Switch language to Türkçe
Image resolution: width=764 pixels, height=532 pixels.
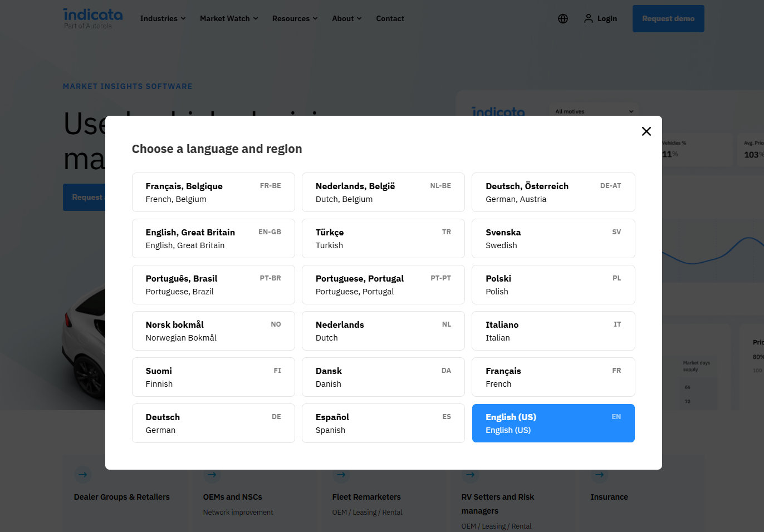coord(383,239)
